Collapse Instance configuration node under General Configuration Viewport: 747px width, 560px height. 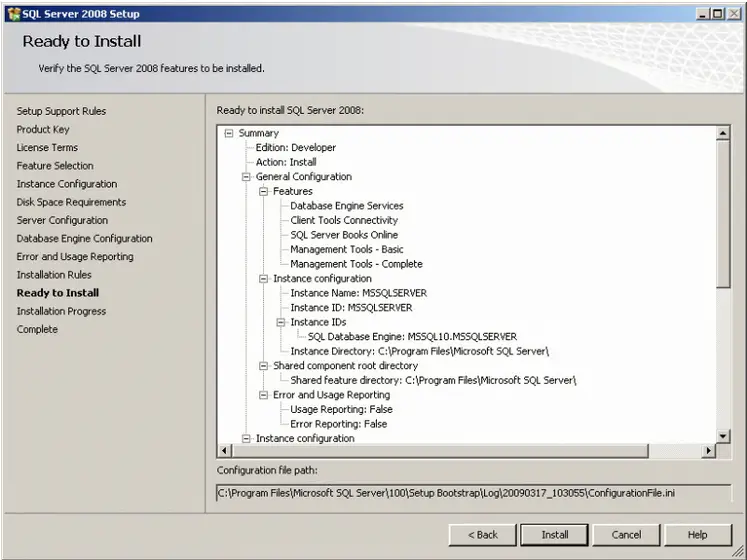[263, 279]
